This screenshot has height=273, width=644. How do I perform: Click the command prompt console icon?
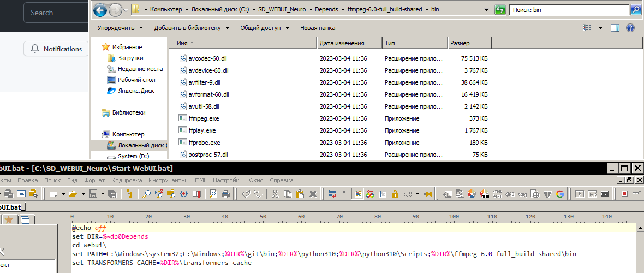(605, 194)
